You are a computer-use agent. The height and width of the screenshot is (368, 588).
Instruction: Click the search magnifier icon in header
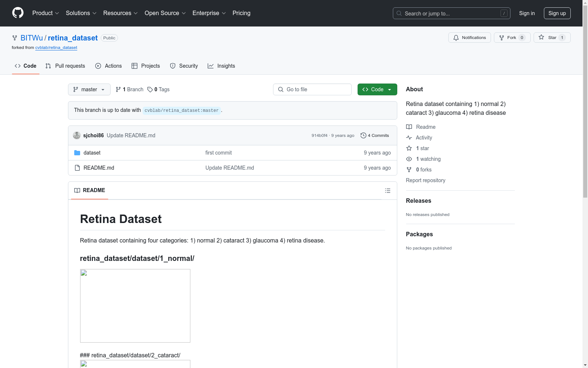click(399, 13)
